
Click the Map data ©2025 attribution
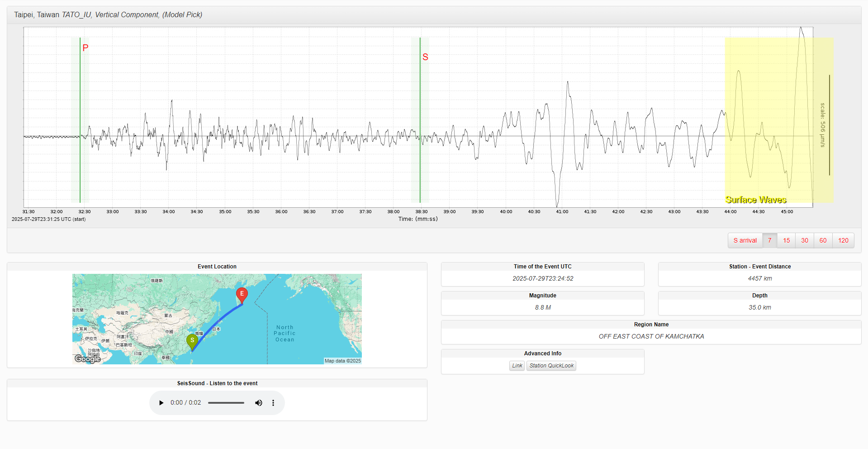343,361
